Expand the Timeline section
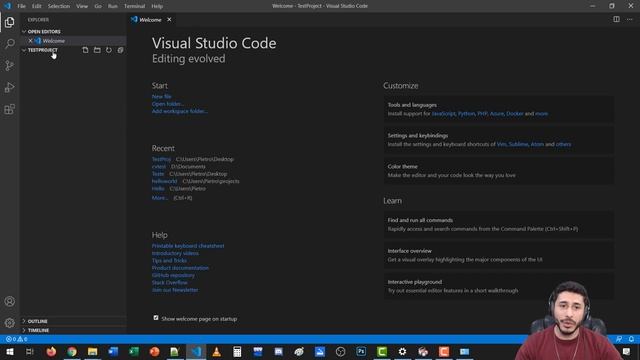 (x=38, y=330)
